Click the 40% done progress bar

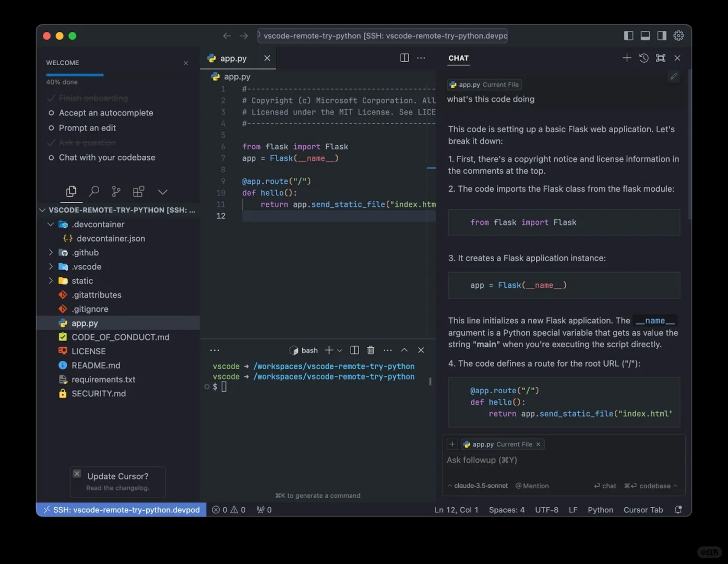[x=75, y=75]
